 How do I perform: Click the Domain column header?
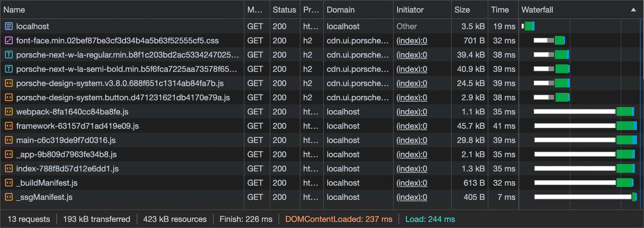(x=340, y=10)
